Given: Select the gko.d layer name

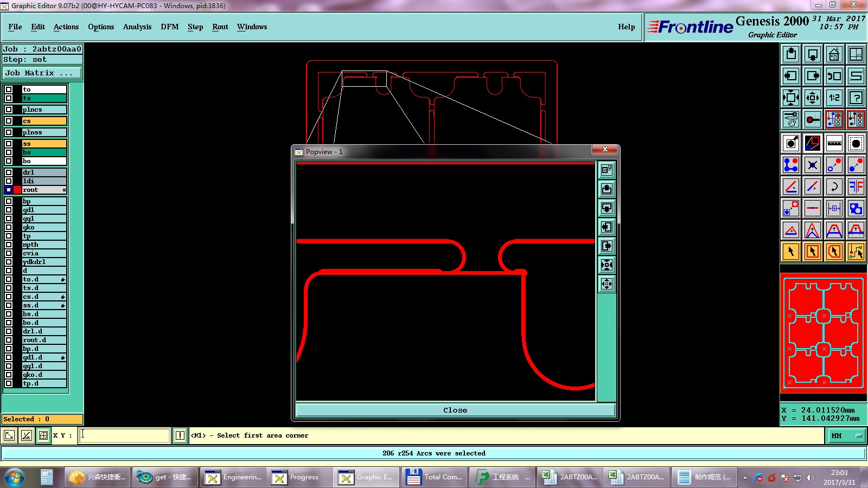Looking at the screenshot, I should coord(44,375).
